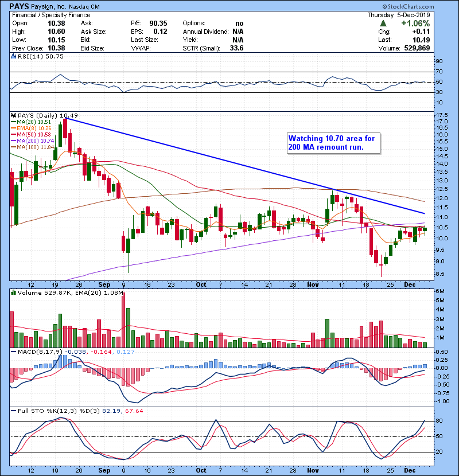459x476 pixels.
Task: Click the PAYS (Daily) 10.49 chart title
Action: (48, 116)
